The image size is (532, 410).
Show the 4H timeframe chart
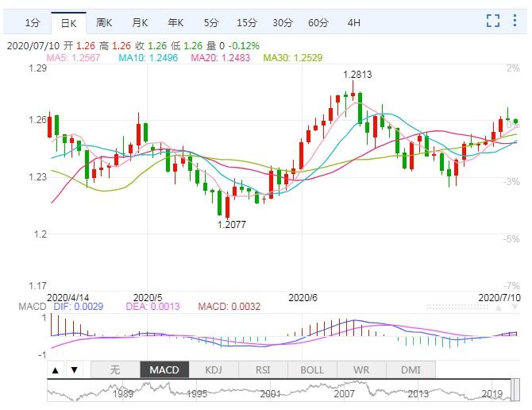point(354,23)
